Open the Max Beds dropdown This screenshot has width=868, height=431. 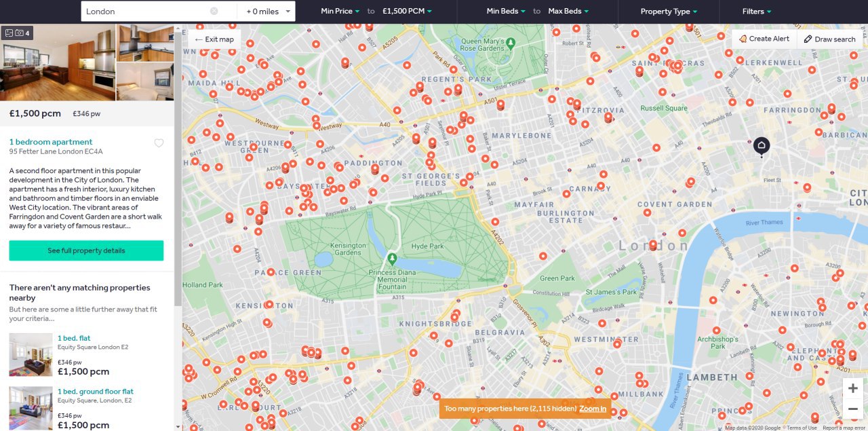coord(568,12)
